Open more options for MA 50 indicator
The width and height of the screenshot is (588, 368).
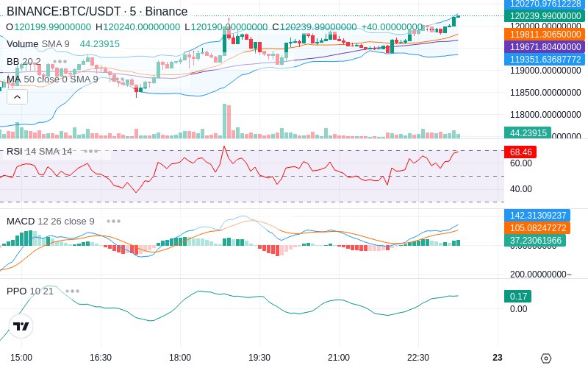click(x=118, y=79)
